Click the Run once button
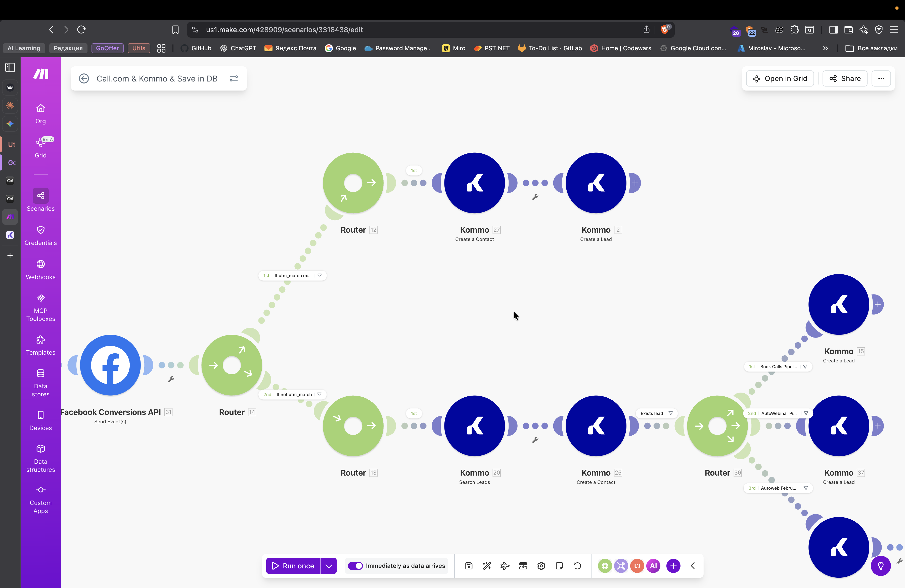The height and width of the screenshot is (588, 905). [x=293, y=566]
